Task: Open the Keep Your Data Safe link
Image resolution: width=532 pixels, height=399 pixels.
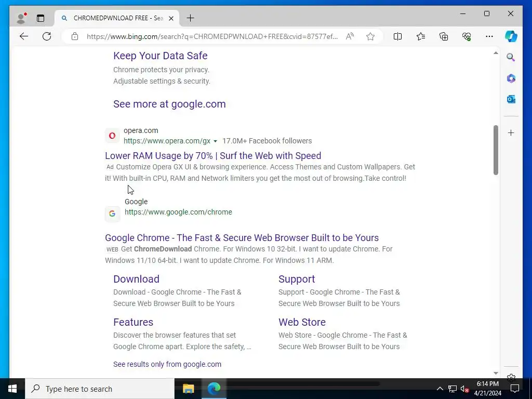Action: pos(160,56)
